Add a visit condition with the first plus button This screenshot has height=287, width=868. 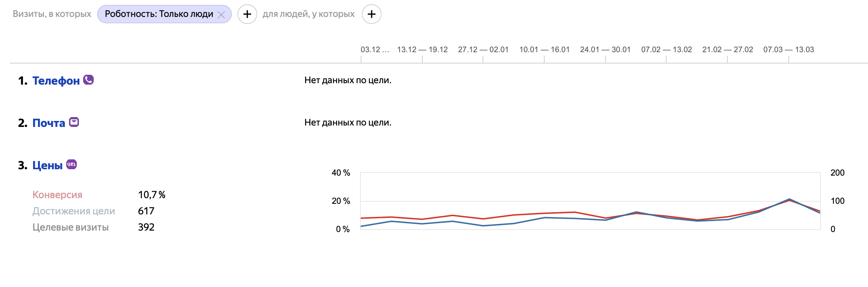(247, 14)
